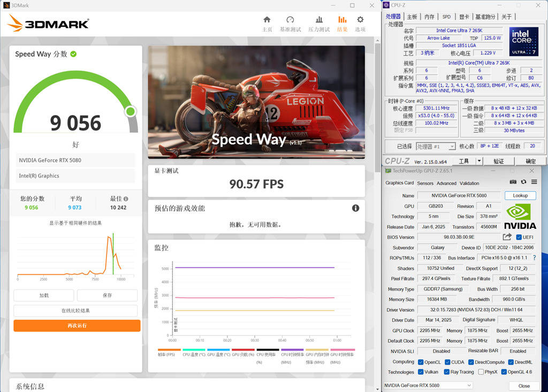This screenshot has height=392, width=548.
Task: Click the GPU-Z BIOS export share icon
Action: tap(507, 237)
